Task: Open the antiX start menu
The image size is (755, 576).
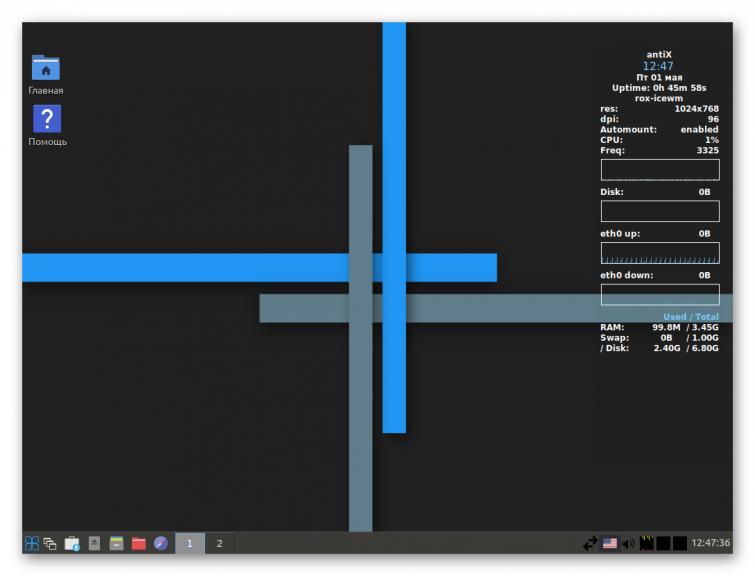Action: tap(32, 543)
